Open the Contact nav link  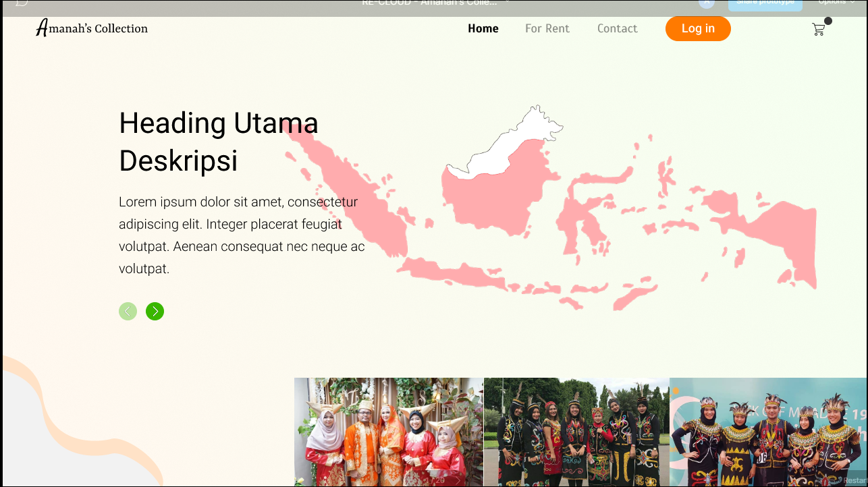click(617, 28)
